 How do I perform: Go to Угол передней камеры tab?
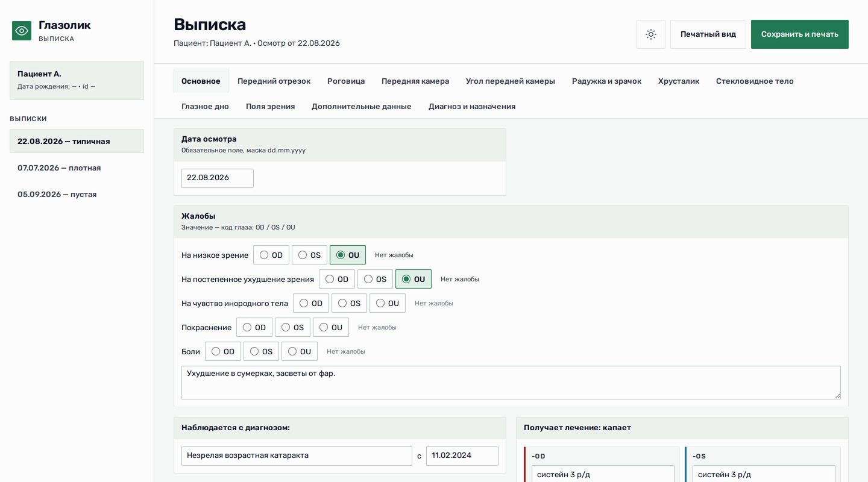coord(511,81)
